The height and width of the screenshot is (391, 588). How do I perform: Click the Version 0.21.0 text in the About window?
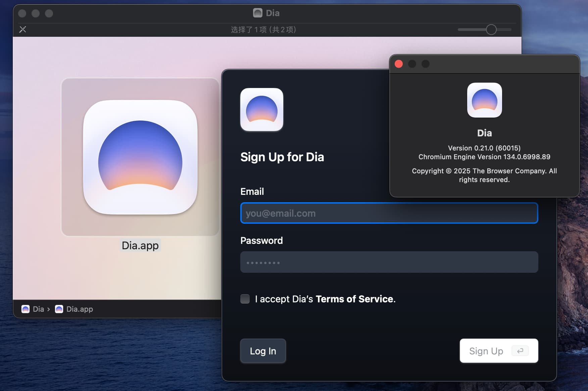[484, 148]
